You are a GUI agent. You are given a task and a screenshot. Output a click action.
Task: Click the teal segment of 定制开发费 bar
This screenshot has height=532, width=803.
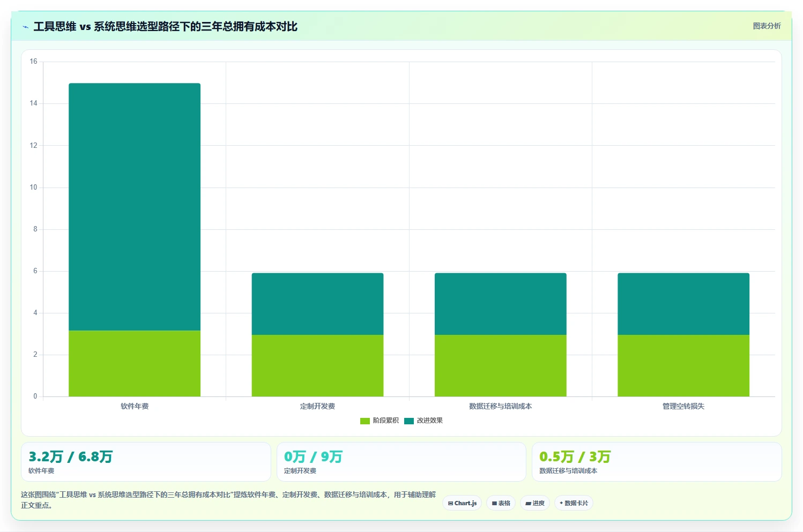coord(317,304)
